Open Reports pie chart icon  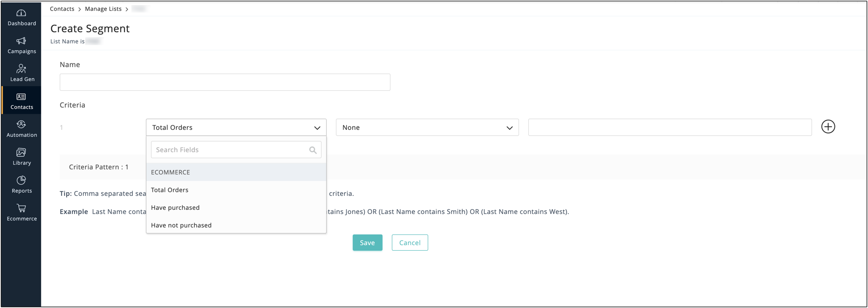pos(21,181)
